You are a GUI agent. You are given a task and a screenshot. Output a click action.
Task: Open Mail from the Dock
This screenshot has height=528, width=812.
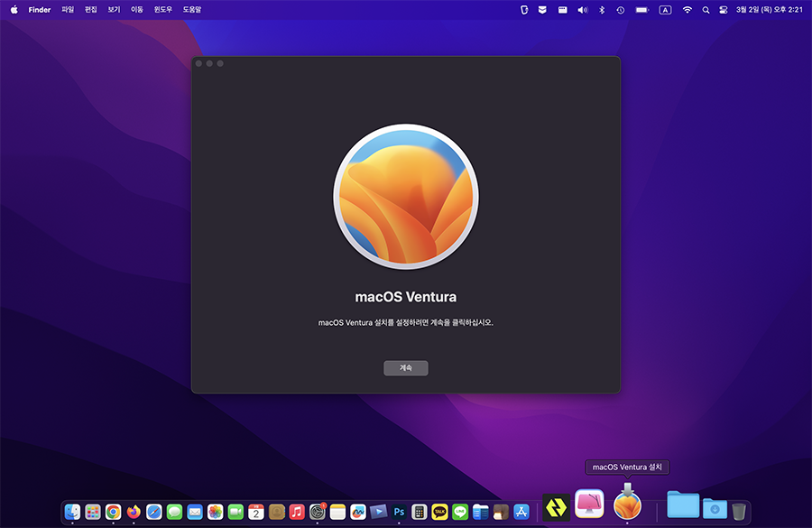click(x=195, y=512)
